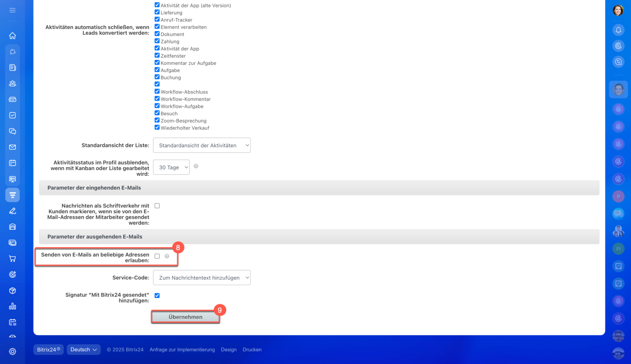Open the contact card icon in sidebar

click(13, 243)
